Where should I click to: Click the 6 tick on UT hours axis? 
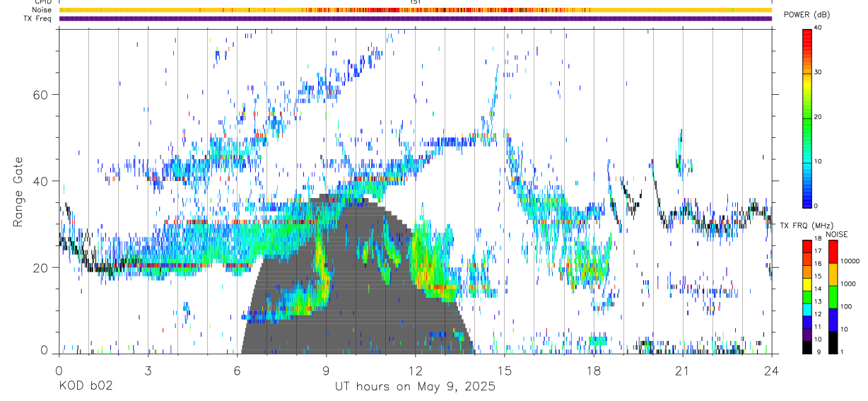point(237,370)
